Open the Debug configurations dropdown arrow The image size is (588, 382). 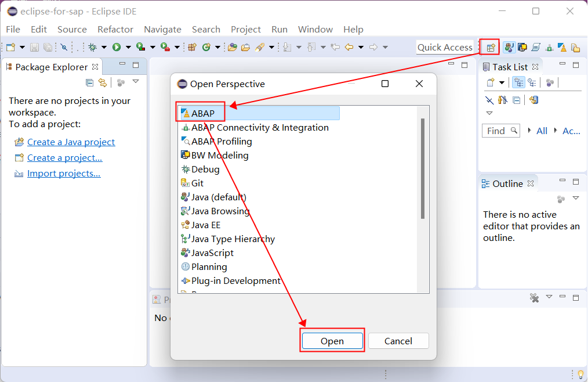tap(104, 48)
